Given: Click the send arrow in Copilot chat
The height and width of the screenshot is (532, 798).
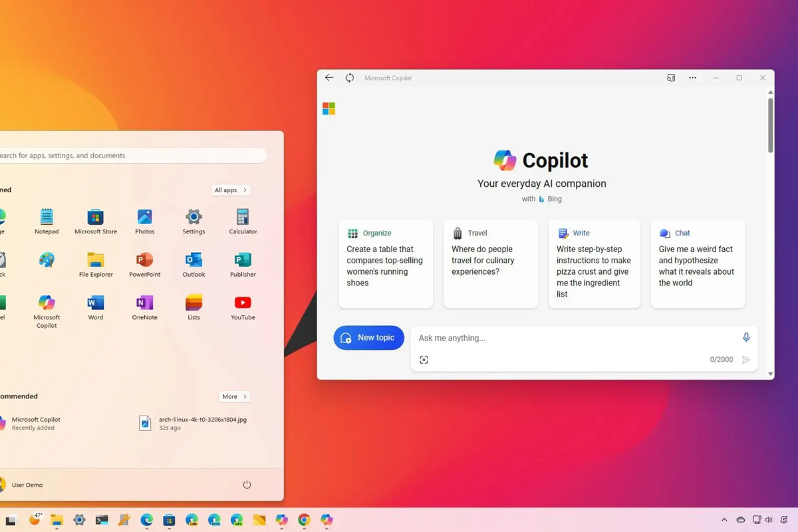Looking at the screenshot, I should coord(746,360).
